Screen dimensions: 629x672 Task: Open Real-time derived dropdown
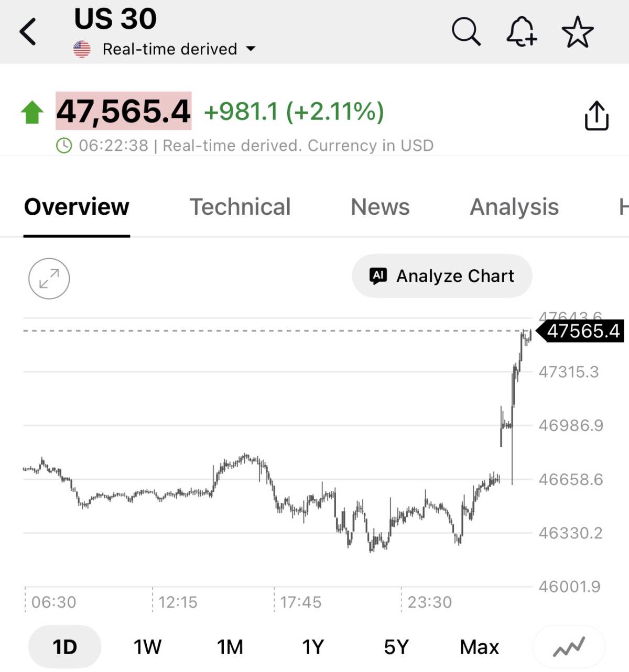click(179, 49)
